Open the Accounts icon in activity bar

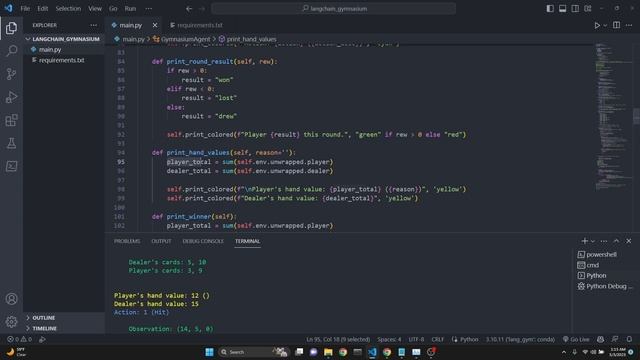pyautogui.click(x=11, y=299)
